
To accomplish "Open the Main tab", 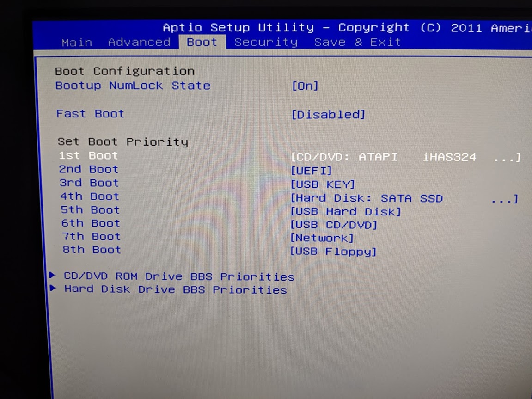I will click(x=77, y=43).
